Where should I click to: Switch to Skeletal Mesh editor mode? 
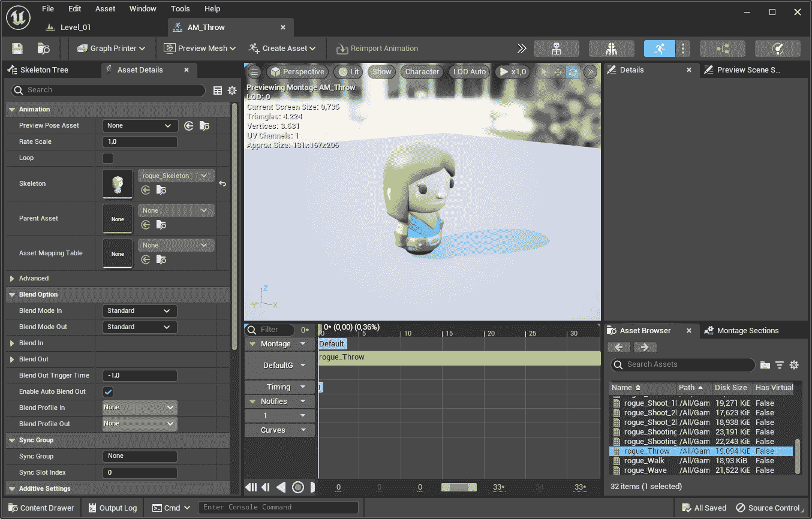(x=611, y=49)
